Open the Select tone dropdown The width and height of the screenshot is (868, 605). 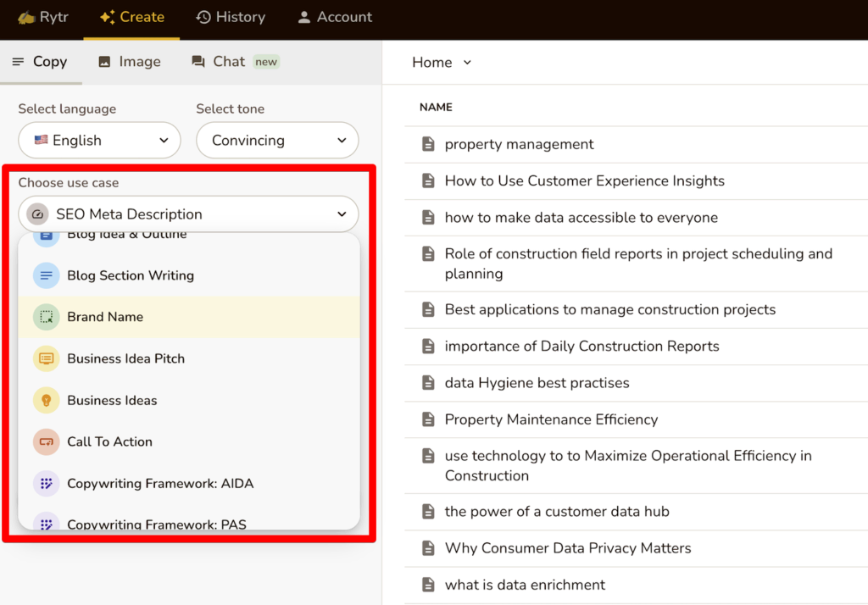click(x=277, y=141)
